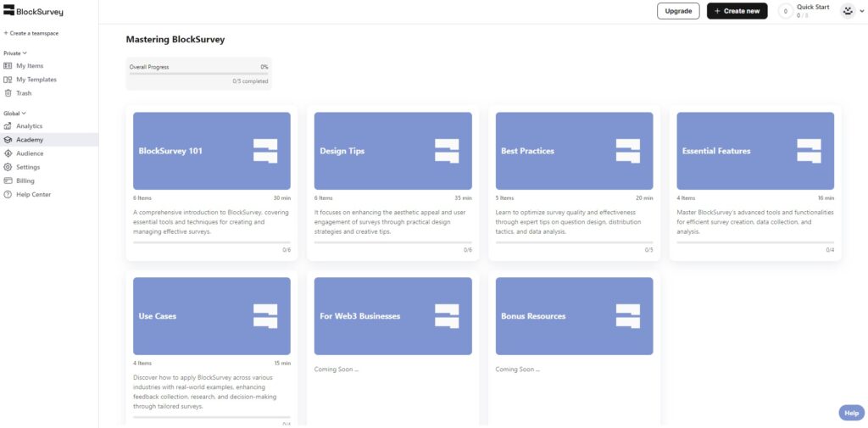The image size is (868, 428).
Task: Click the 0/5 completed text
Action: pos(250,81)
